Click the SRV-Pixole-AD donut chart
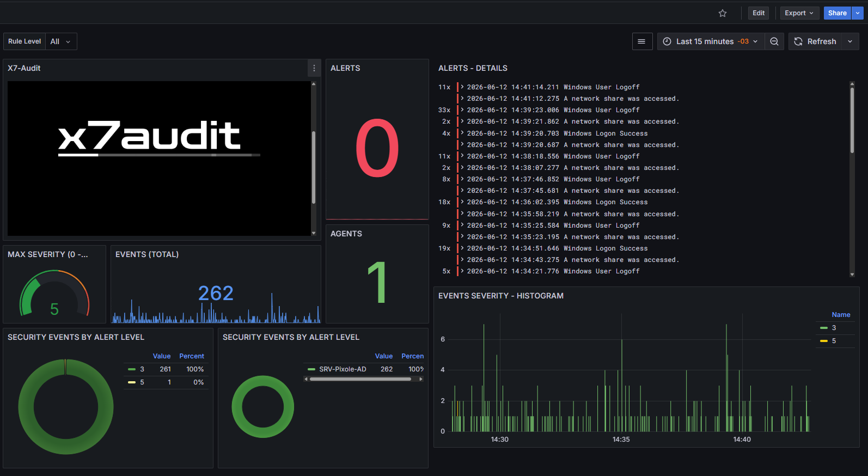Screen dimensions: 868x476 pyautogui.click(x=263, y=407)
